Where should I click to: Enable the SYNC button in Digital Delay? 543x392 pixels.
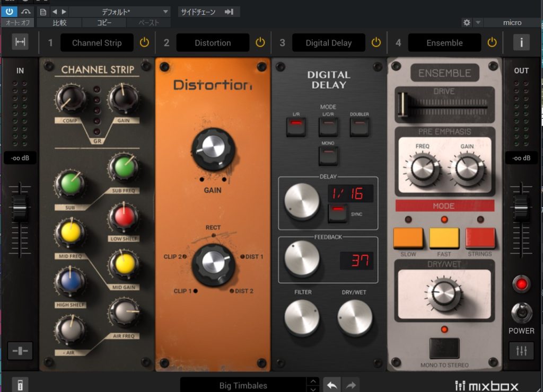[x=337, y=213]
